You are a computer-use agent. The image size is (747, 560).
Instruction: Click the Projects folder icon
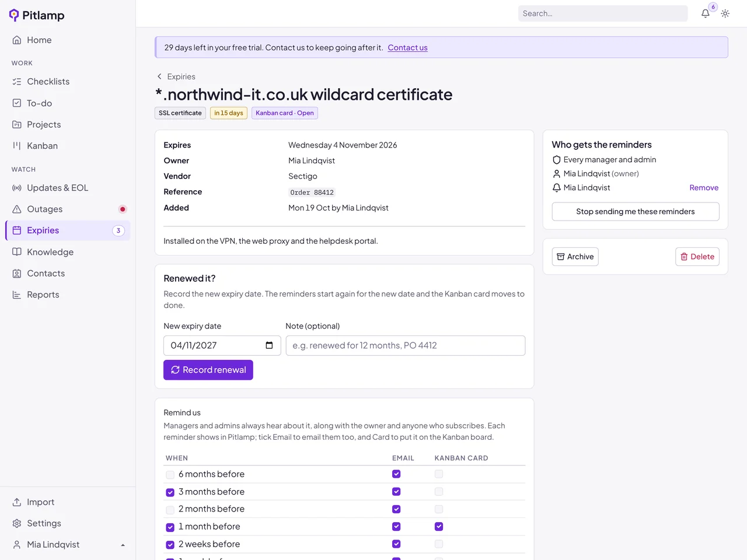click(17, 125)
